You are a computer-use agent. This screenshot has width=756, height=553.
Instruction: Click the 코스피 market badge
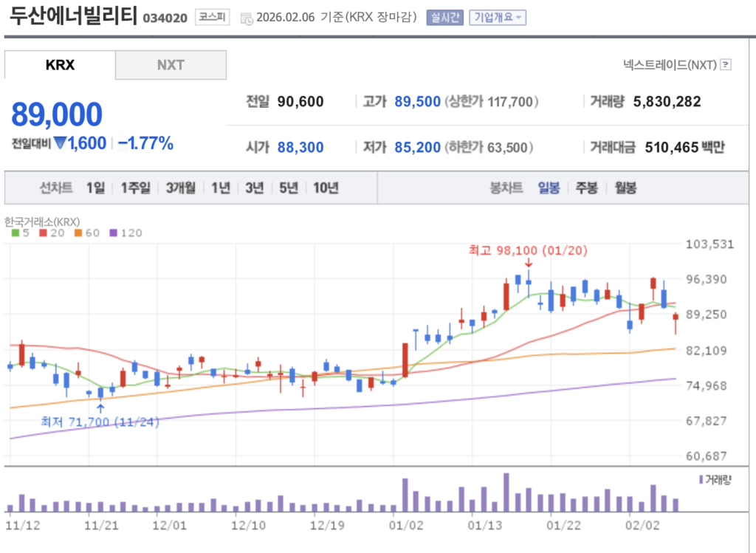pos(212,17)
